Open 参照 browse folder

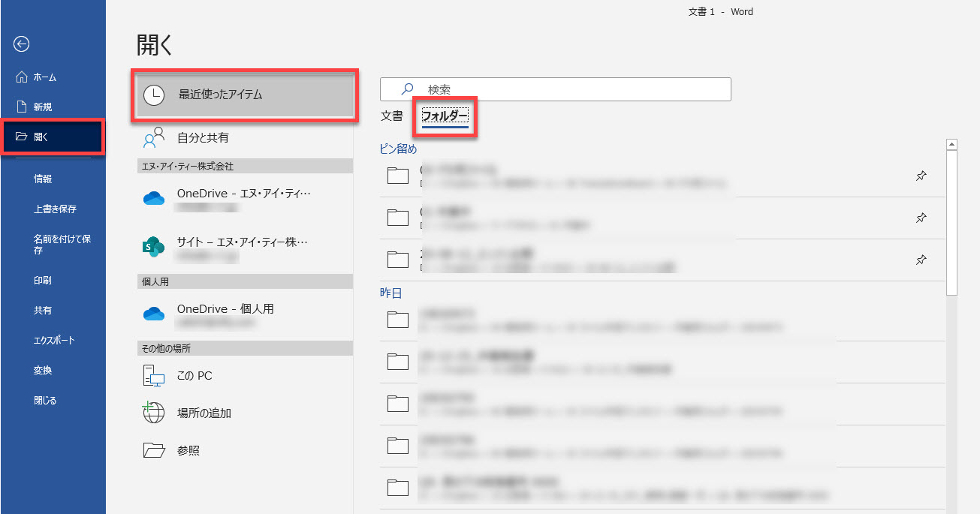coord(188,451)
